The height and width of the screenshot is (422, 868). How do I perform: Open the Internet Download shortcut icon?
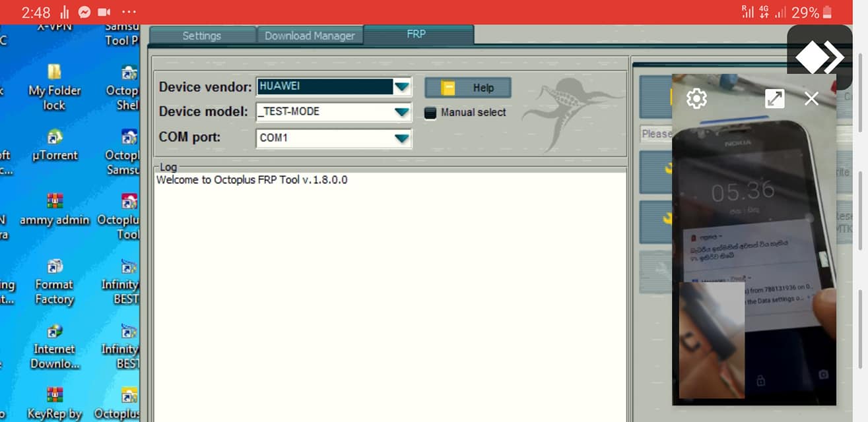(55, 346)
